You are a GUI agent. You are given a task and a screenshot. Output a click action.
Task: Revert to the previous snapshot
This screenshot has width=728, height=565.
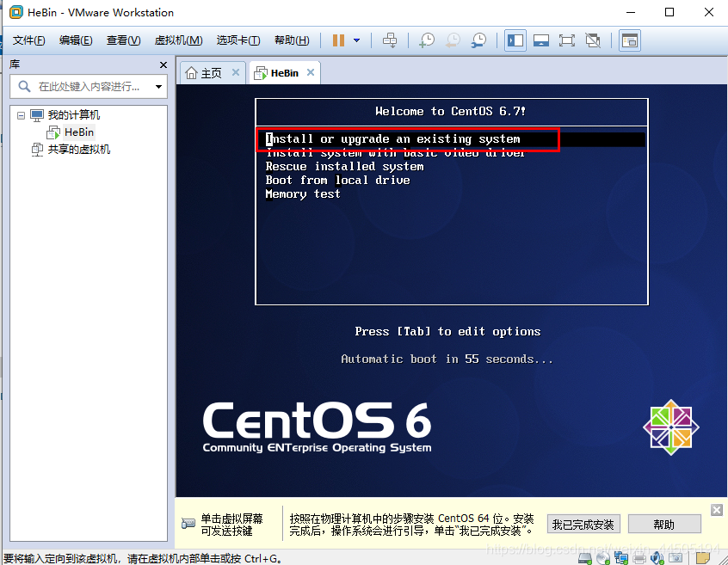(453, 40)
